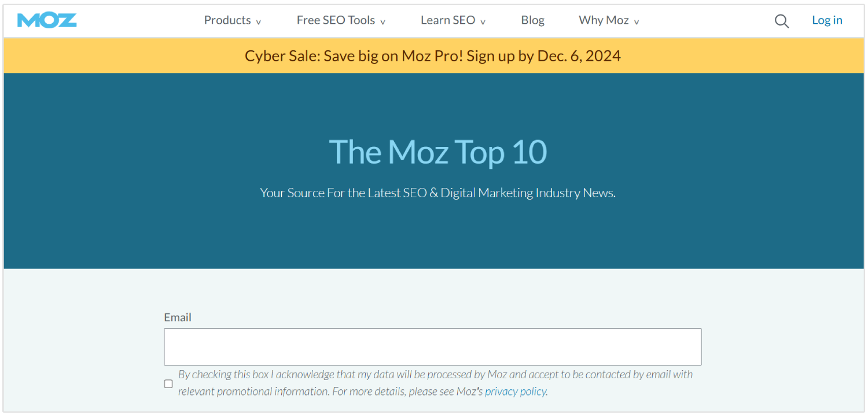This screenshot has height=417, width=868.
Task: Click the Learn SEO menu text
Action: [x=447, y=20]
